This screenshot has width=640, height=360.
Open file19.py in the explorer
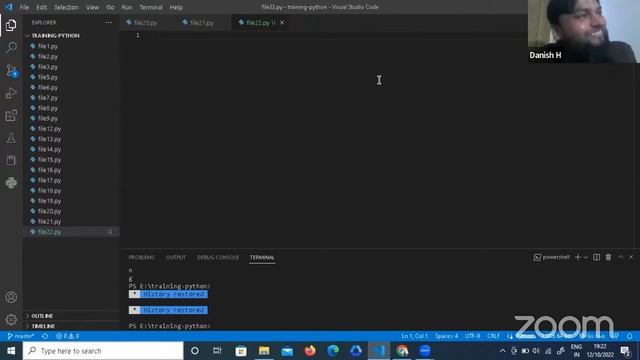[49, 201]
